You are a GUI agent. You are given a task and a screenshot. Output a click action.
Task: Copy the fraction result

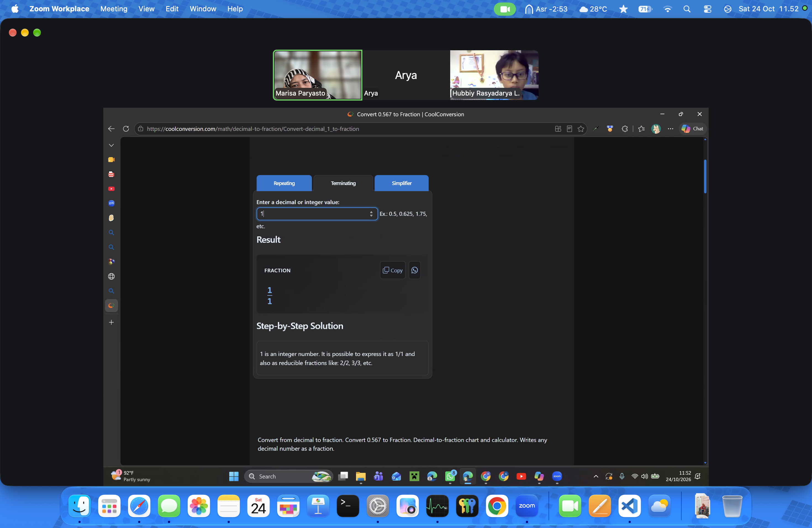[392, 270]
